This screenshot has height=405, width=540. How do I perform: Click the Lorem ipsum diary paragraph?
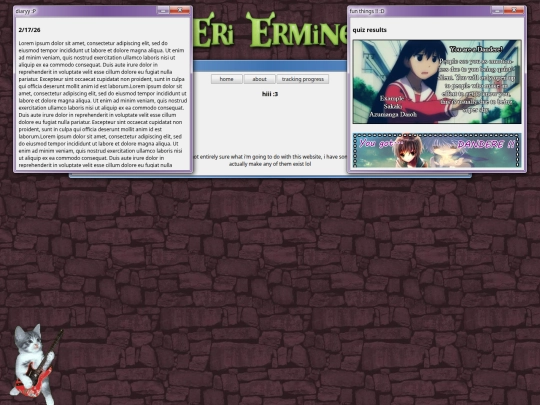[103, 104]
